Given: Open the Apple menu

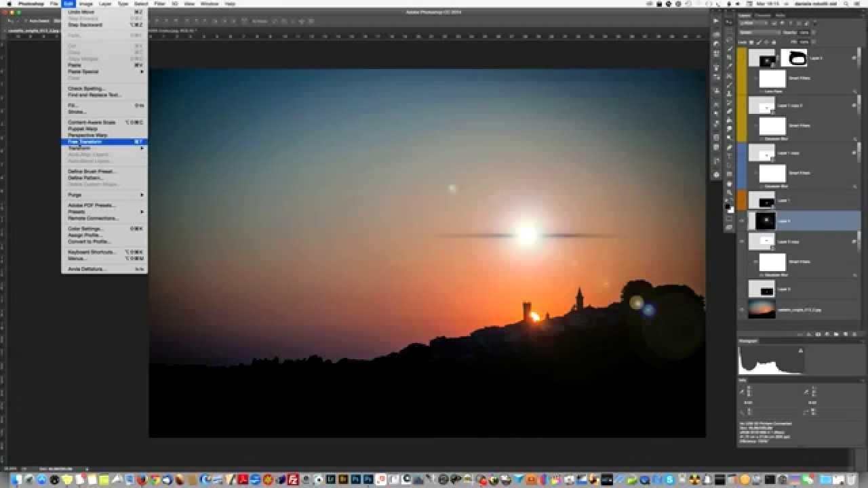Looking at the screenshot, I should 9,3.
